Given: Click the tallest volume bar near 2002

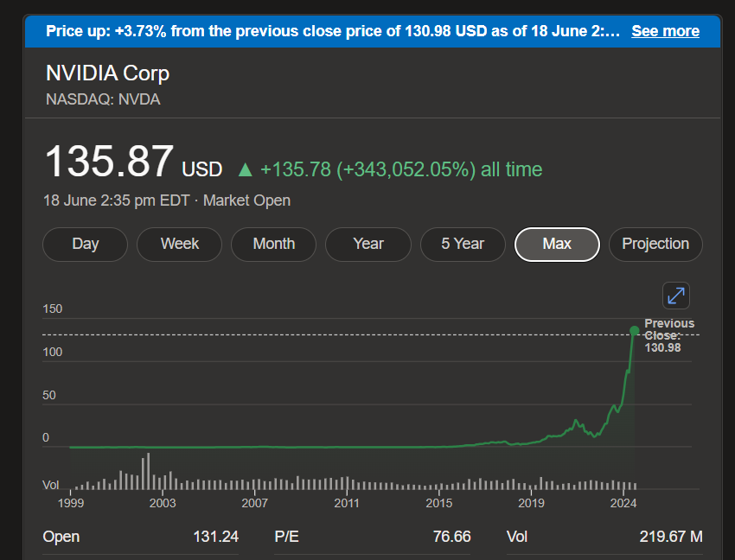Looking at the screenshot, I should [x=148, y=472].
